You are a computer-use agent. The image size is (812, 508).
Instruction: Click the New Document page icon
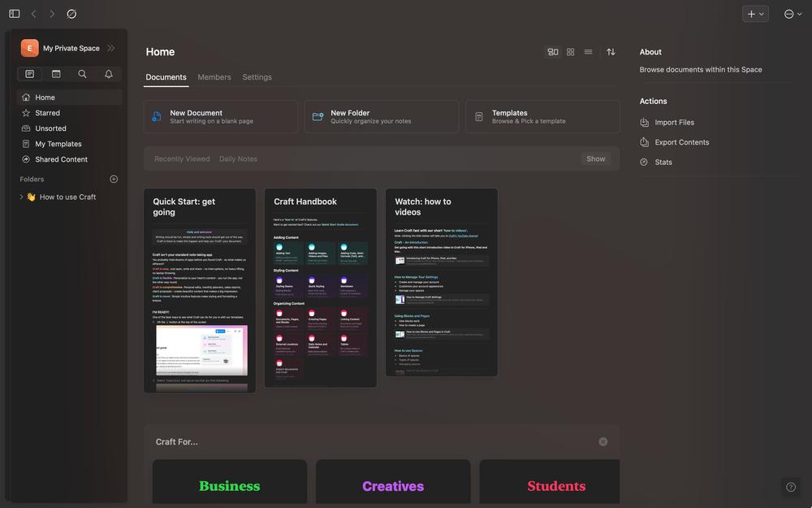click(x=157, y=116)
